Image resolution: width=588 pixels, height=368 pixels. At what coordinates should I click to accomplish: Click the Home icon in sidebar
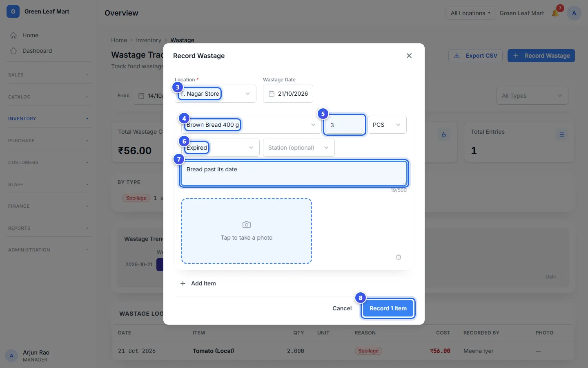[x=13, y=35]
